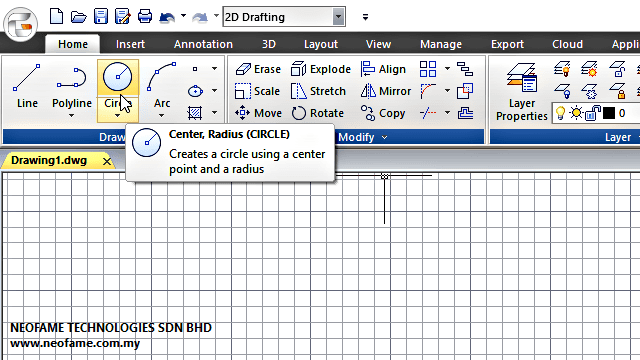Open the Cloud ribbon tab

(567, 44)
